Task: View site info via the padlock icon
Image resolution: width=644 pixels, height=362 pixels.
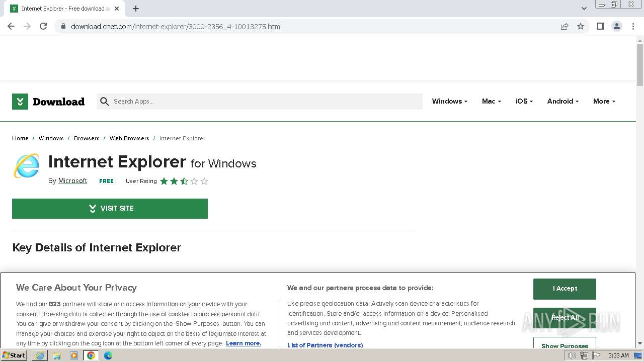Action: pos(63,26)
